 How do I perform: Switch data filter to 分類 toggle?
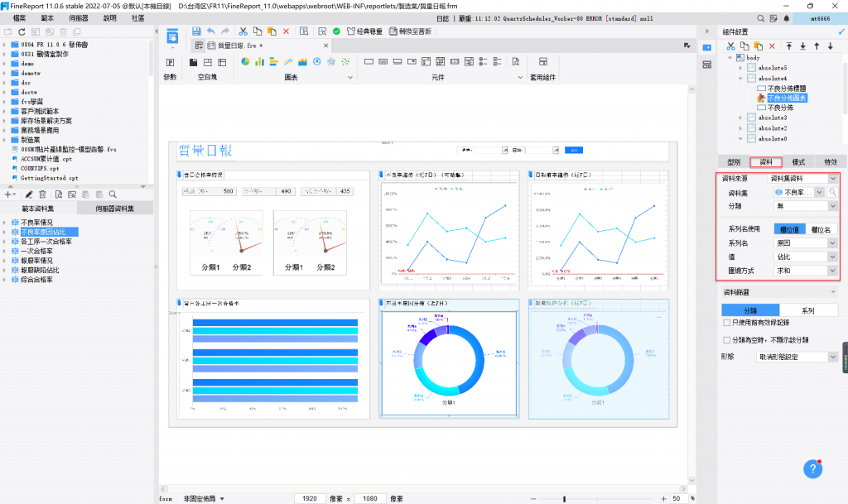[750, 310]
